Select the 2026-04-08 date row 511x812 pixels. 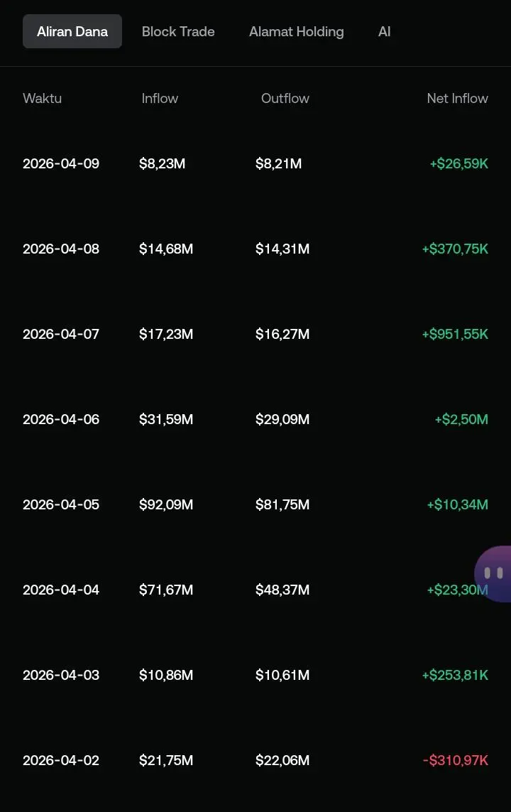pos(255,249)
